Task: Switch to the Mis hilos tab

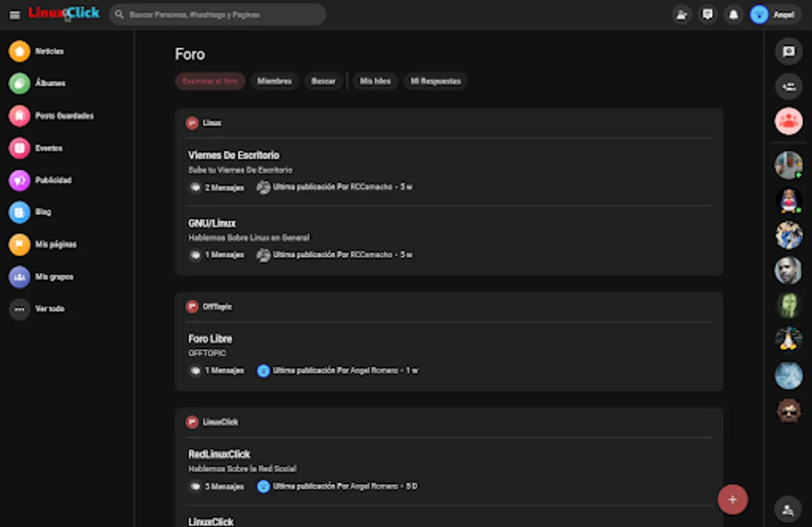Action: click(x=375, y=81)
